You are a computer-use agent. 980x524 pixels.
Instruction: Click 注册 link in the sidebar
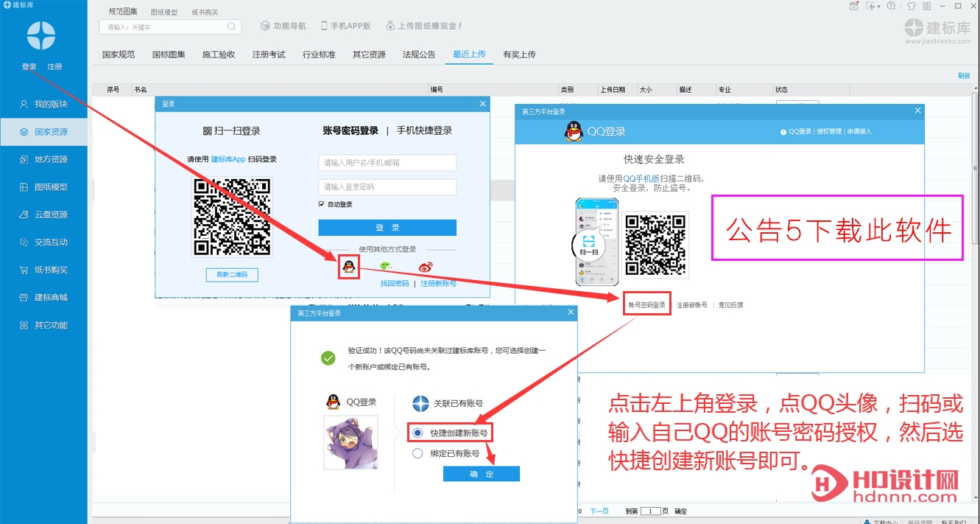tap(54, 66)
